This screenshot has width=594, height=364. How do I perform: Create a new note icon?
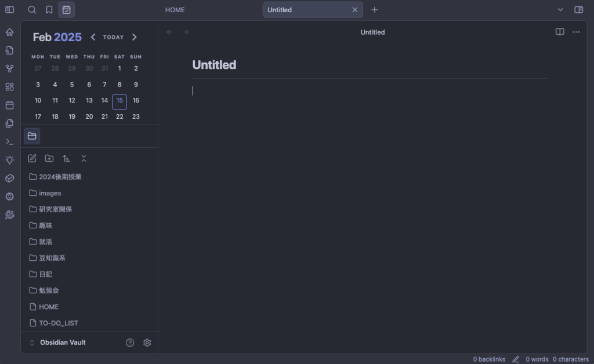(x=32, y=159)
